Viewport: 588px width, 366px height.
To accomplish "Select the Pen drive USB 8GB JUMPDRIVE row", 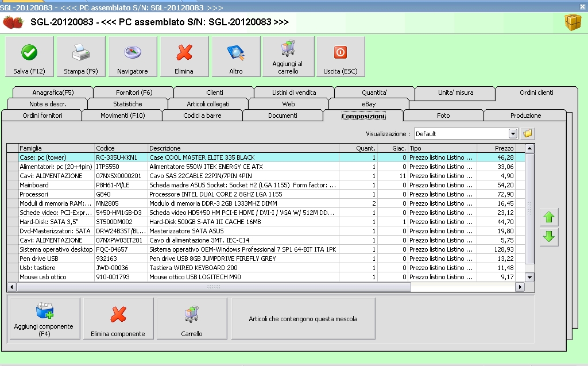I will [x=266, y=259].
